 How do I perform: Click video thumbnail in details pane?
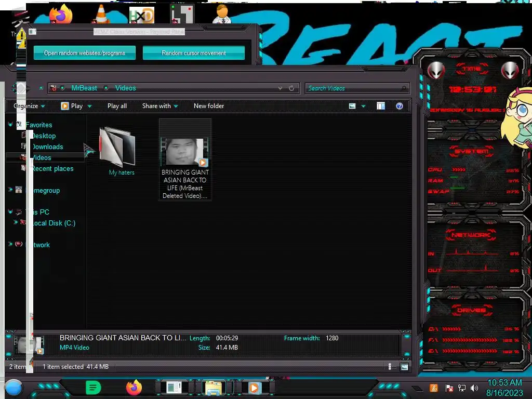[30, 345]
